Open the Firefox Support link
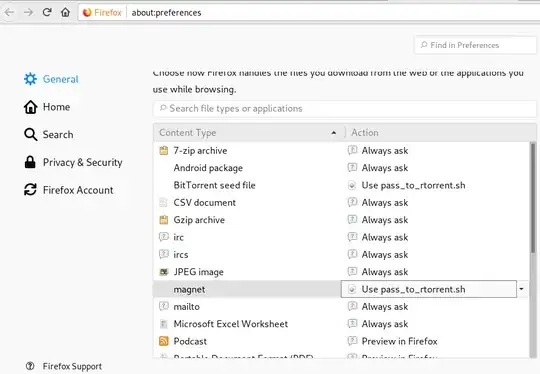This screenshot has height=374, width=540. tap(64, 366)
